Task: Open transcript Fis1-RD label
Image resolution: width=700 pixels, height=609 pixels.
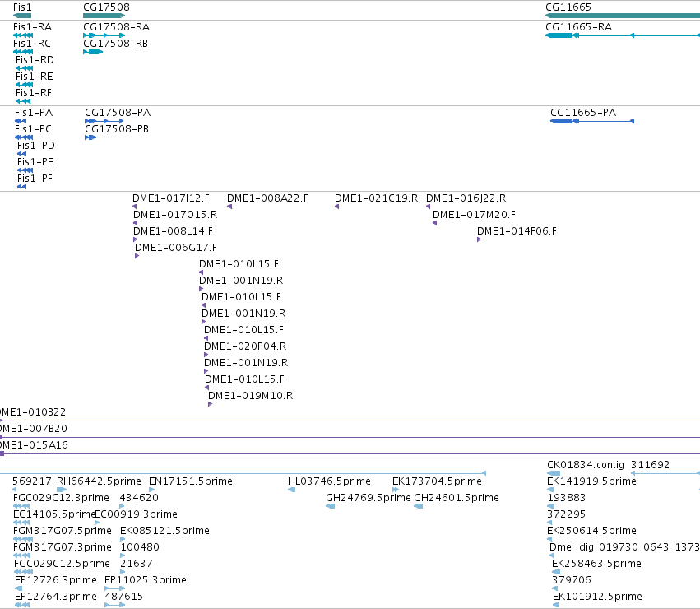Action: coord(35,60)
